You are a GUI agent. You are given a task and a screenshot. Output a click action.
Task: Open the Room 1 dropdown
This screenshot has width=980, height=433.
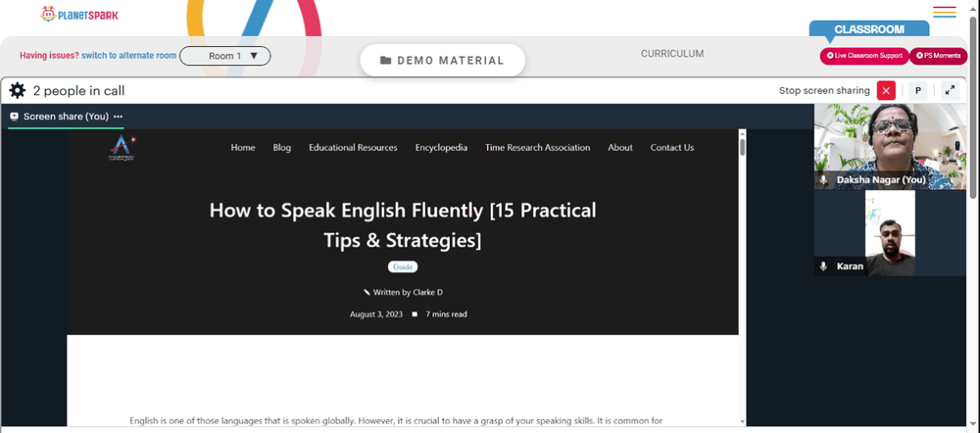225,56
